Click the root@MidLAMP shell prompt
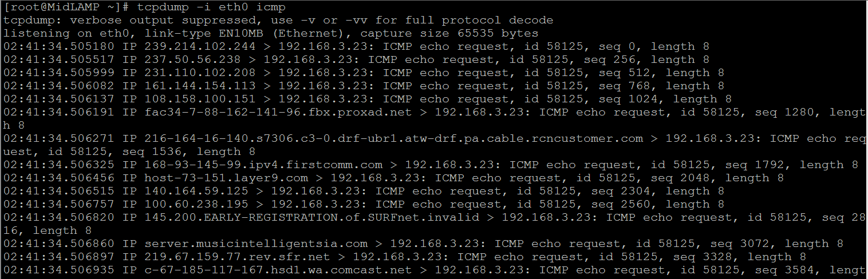The height and width of the screenshot is (279, 868). pyautogui.click(x=66, y=7)
